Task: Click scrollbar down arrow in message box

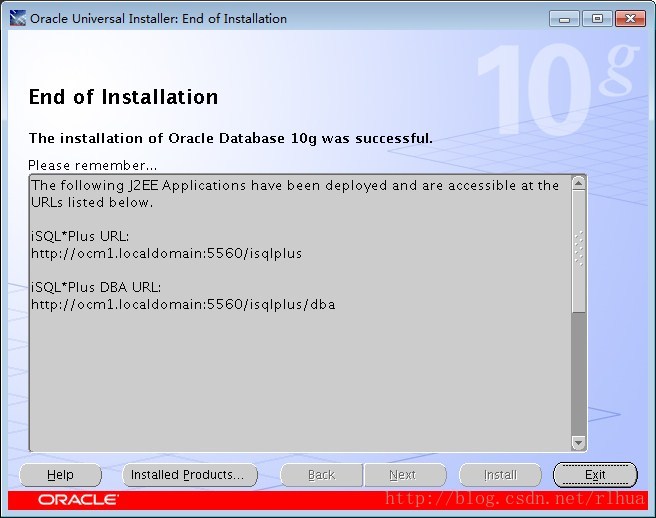Action: click(x=578, y=443)
